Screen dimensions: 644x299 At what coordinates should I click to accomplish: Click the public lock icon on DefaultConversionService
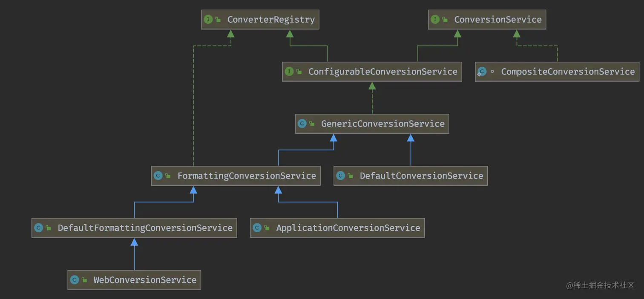[x=350, y=176]
